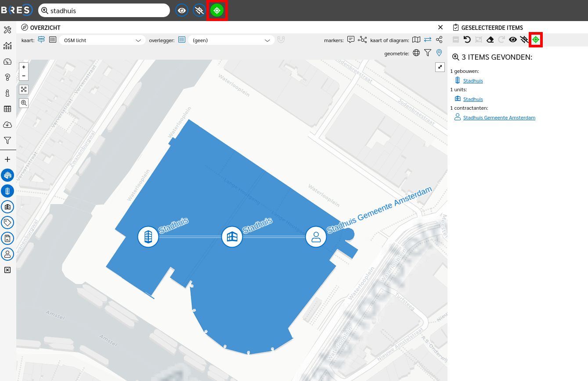The width and height of the screenshot is (588, 381).
Task: Click the cloud download icon in sidebar
Action: point(7,125)
